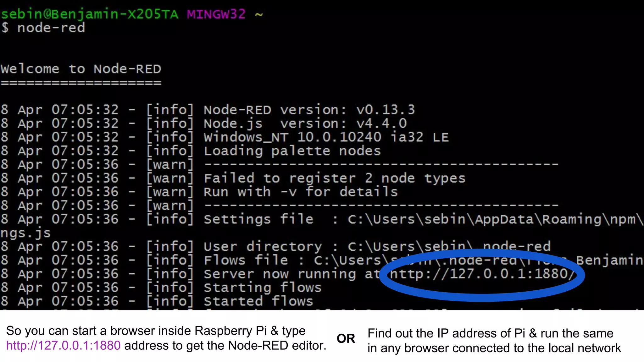644x362 pixels.
Task: Select the 'MINGW32' prompt label
Action: 216,14
